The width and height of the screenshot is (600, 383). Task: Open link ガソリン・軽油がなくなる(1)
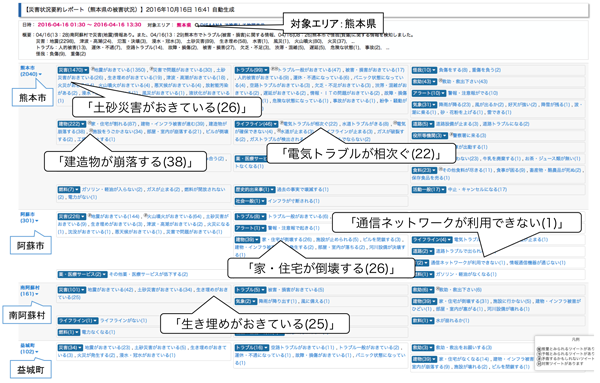pyautogui.click(x=466, y=274)
